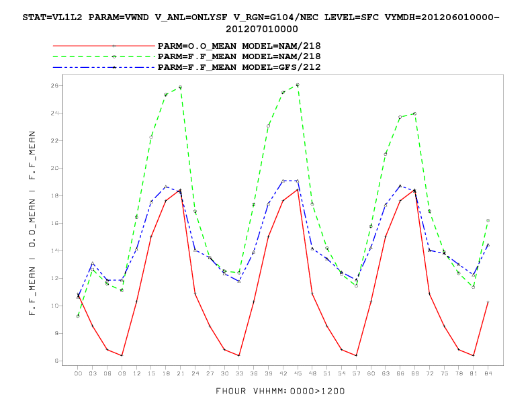
Task: Click blue GFS peak marker at hour 66
Action: [400, 186]
